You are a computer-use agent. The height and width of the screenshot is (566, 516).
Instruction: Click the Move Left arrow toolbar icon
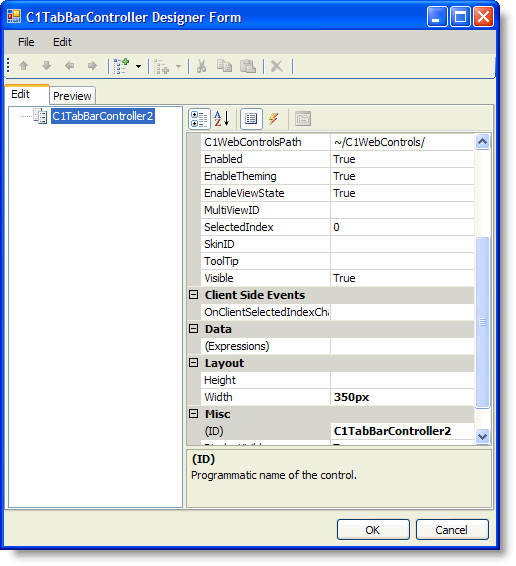[x=69, y=66]
